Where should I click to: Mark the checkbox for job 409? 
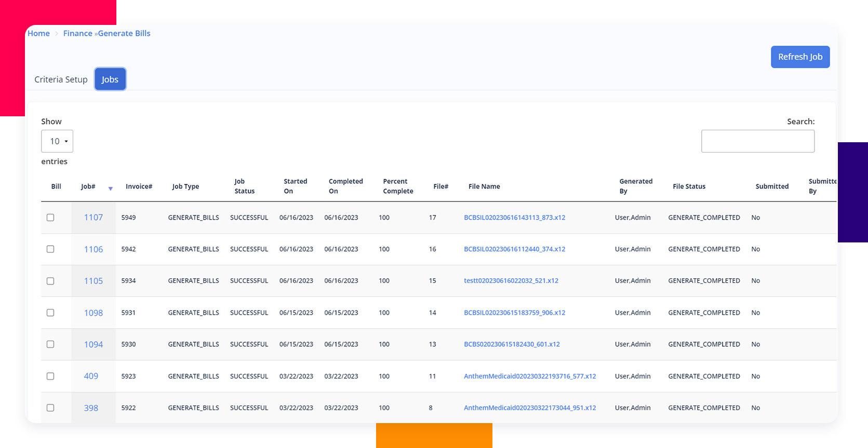coord(50,376)
